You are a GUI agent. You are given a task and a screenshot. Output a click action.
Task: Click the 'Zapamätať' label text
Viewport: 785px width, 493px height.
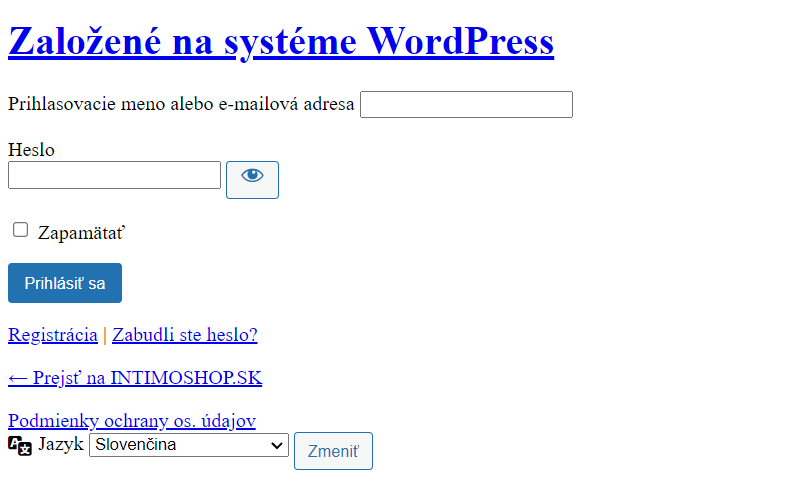pyautogui.click(x=82, y=233)
